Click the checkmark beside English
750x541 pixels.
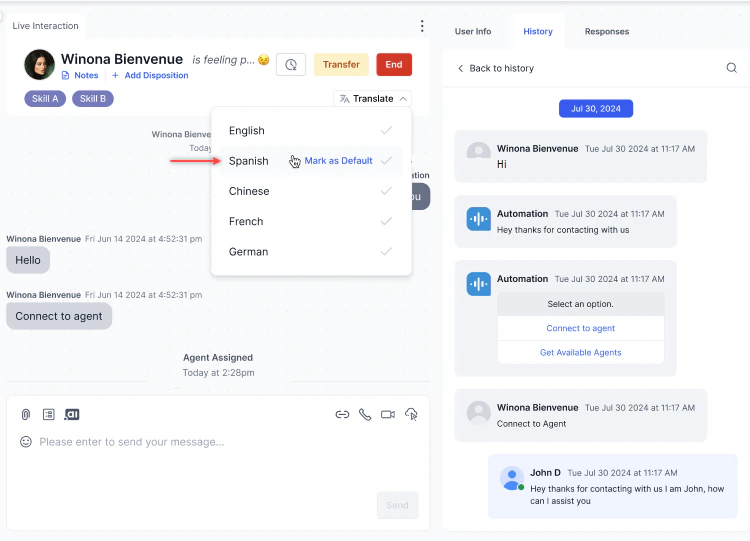click(386, 130)
